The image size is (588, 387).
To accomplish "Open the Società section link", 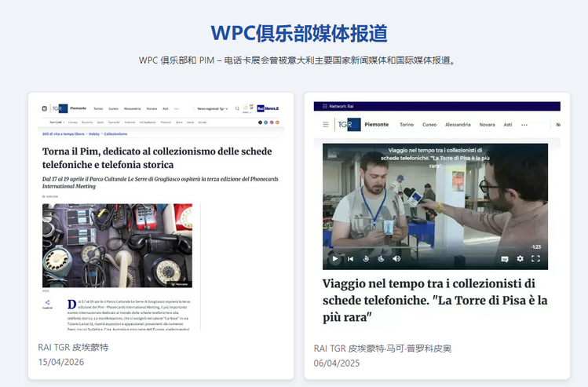I will (x=202, y=122).
